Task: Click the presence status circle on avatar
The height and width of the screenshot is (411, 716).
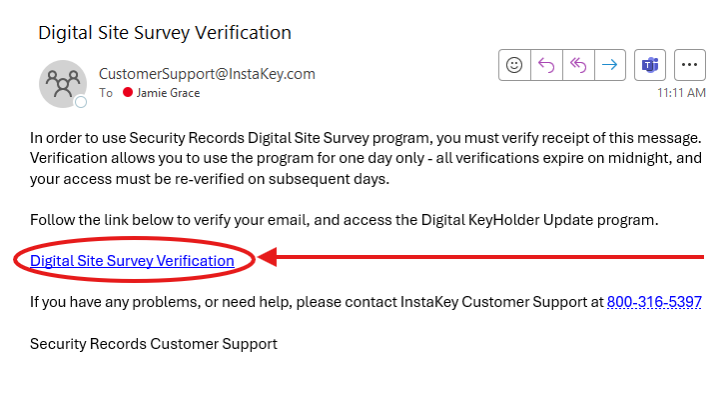Action: [x=81, y=102]
